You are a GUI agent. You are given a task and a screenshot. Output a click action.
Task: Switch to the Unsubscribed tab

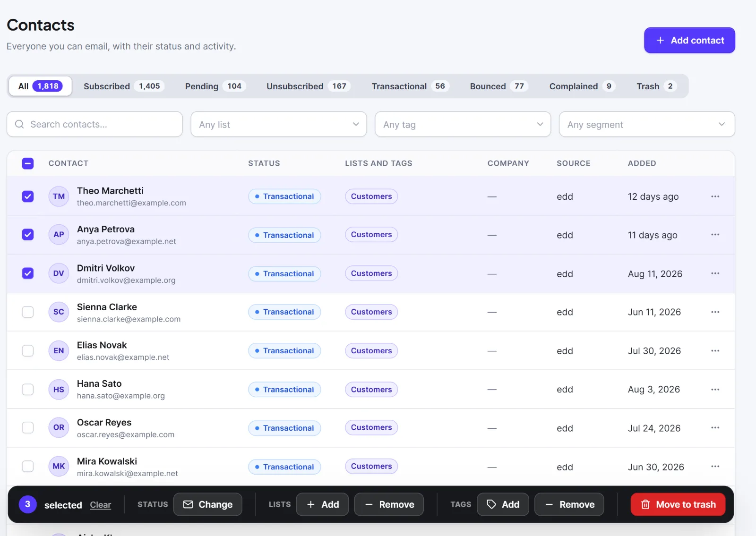(308, 86)
